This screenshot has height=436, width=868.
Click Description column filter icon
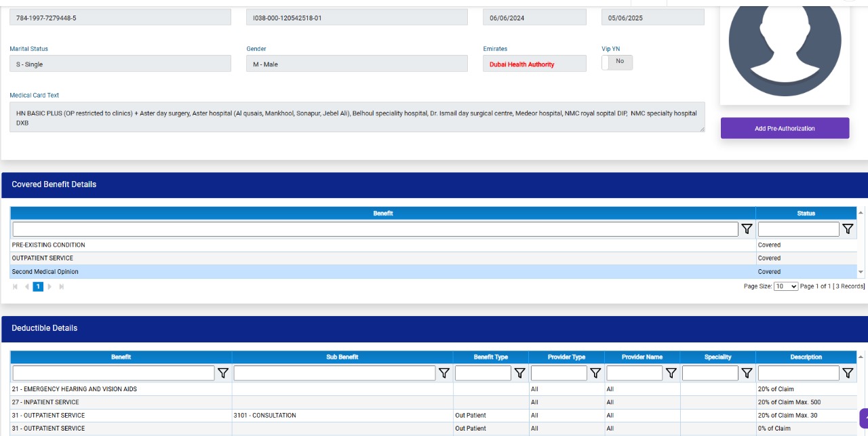[848, 373]
